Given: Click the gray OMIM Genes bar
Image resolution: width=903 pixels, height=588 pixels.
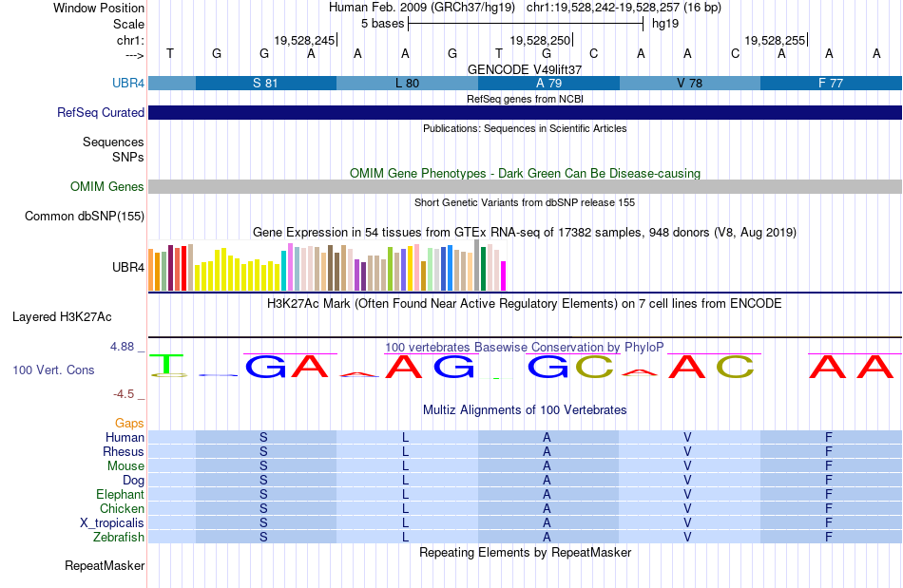Looking at the screenshot, I should coord(525,186).
